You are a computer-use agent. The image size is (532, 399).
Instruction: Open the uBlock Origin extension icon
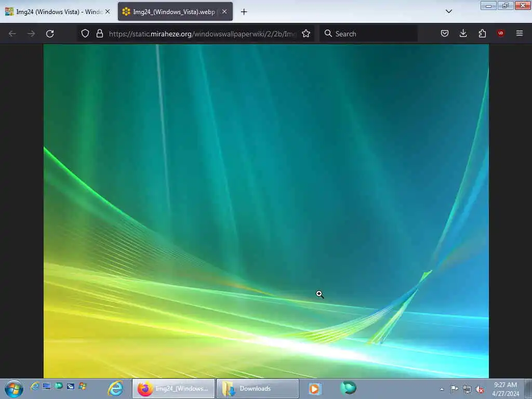(x=500, y=33)
